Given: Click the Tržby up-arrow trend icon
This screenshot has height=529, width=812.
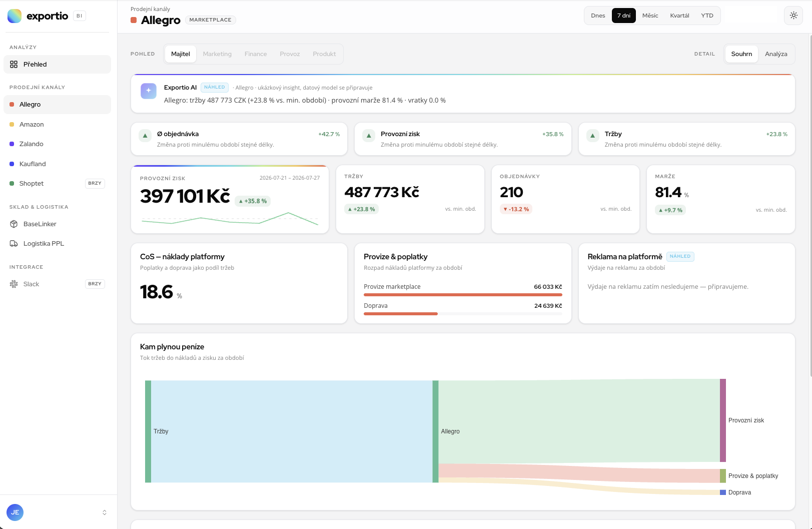Looking at the screenshot, I should pos(592,136).
